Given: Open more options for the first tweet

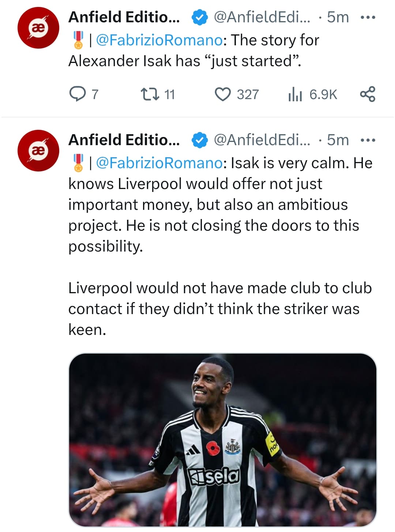Looking at the screenshot, I should tap(368, 17).
